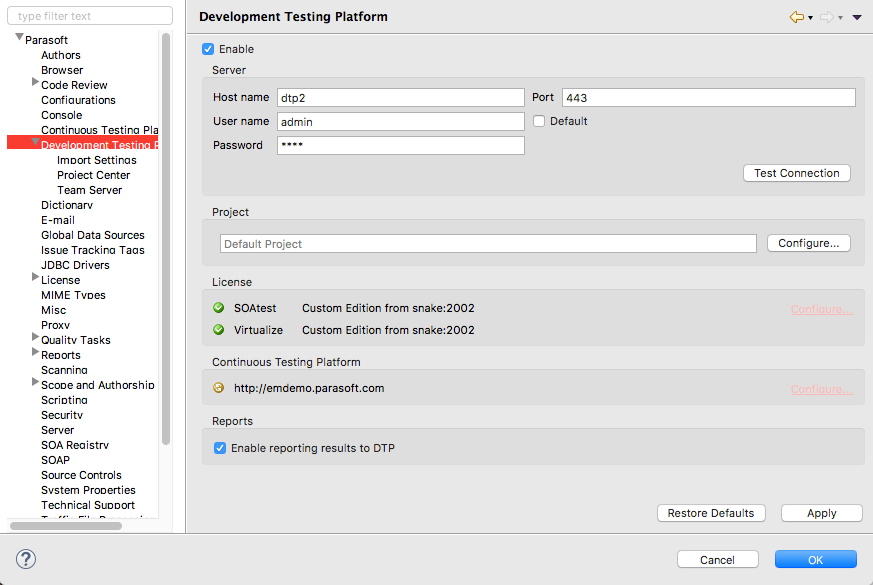Check the Default user checkbox
The image size is (873, 585).
coord(539,121)
